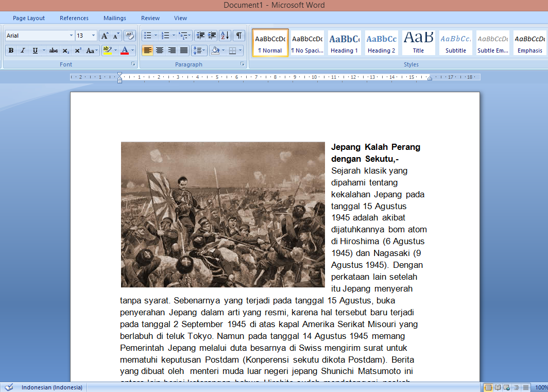The image size is (548, 392).
Task: Toggle bold formatting
Action: point(11,50)
